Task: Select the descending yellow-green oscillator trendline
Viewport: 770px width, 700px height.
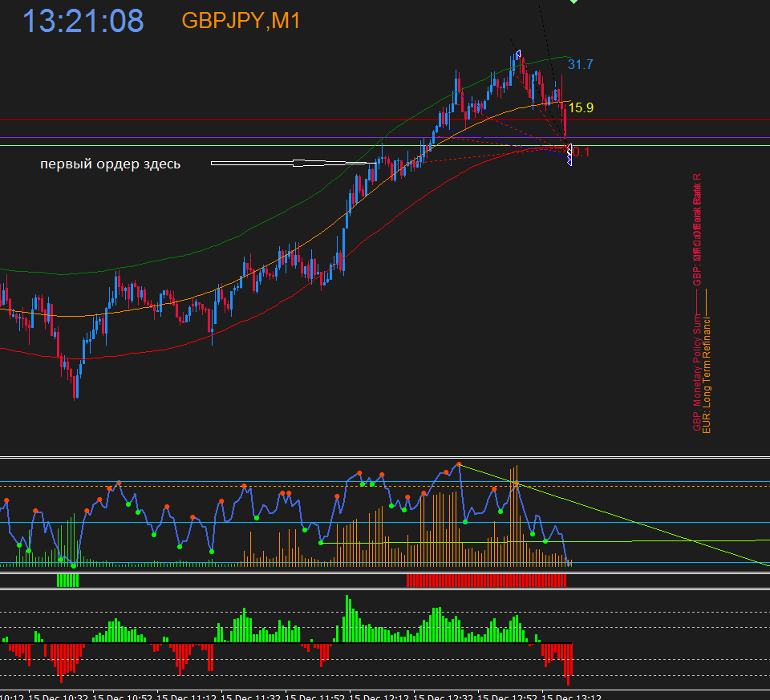Action: [x=614, y=515]
